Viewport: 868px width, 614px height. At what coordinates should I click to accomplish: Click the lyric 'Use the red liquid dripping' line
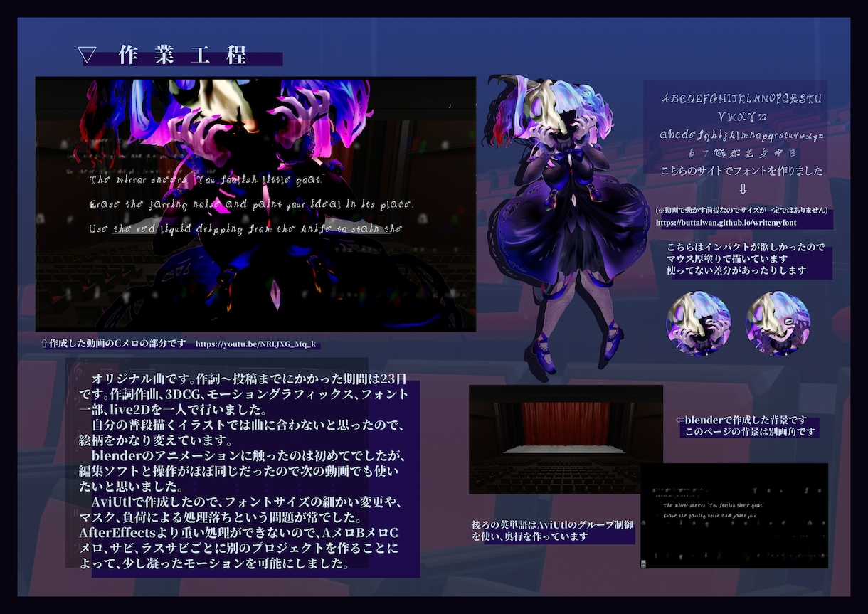point(245,229)
